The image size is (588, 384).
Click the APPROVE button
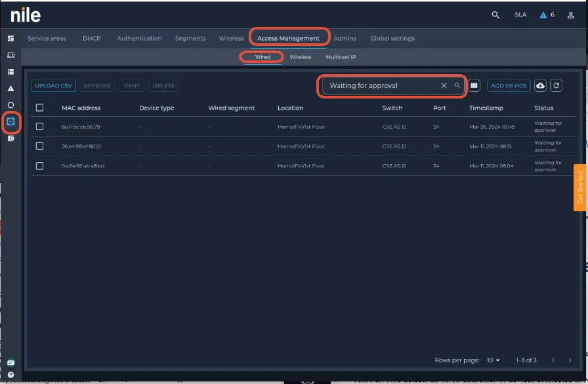click(x=98, y=85)
